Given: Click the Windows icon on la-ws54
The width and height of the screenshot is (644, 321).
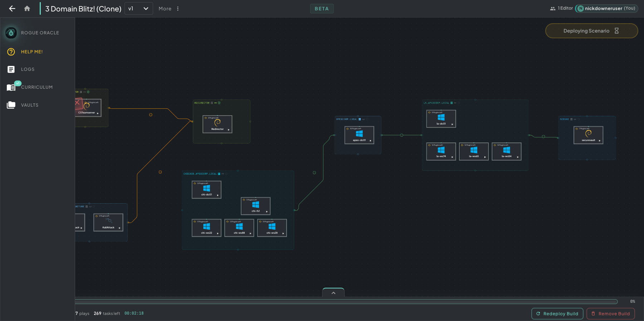Looking at the screenshot, I should (507, 150).
